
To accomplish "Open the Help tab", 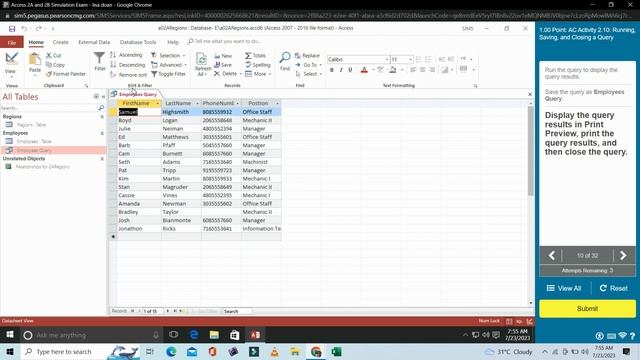I will (173, 42).
